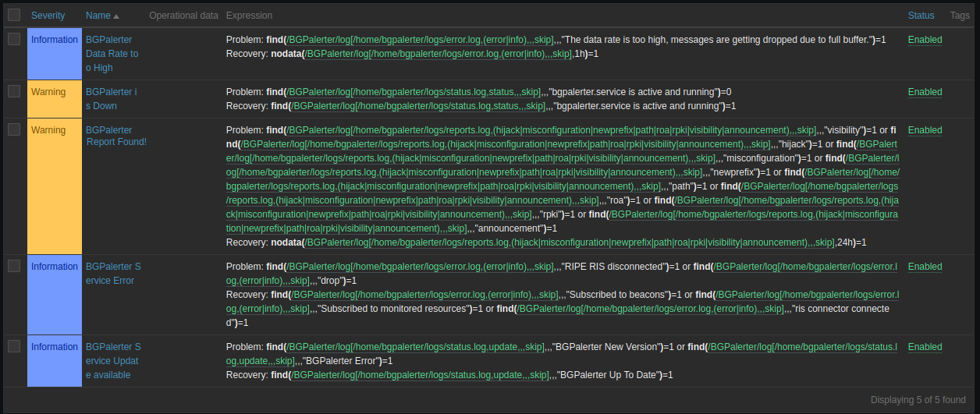Disable Service Update available trigger via Enabled link
The image size is (980, 414).
click(925, 347)
